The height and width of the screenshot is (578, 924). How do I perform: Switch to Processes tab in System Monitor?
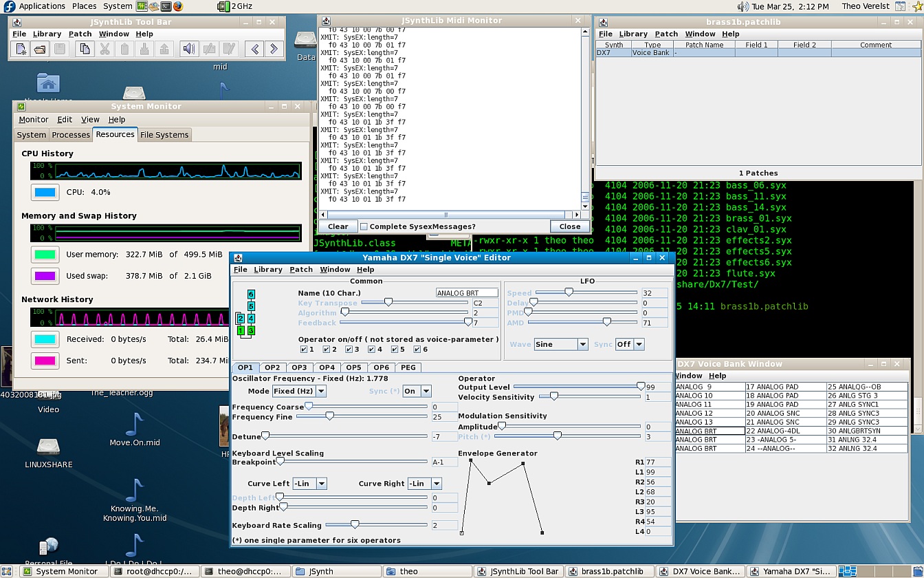click(71, 135)
